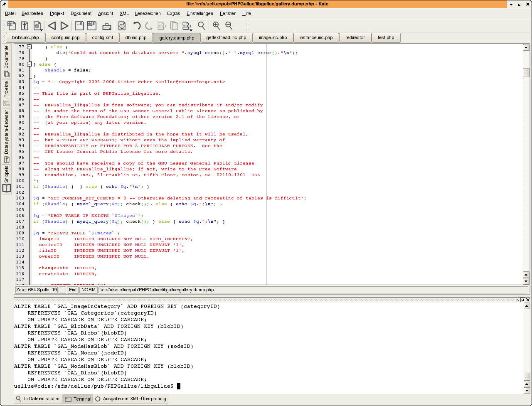Viewport: 532px width, 406px height.
Task: Zoom in on the editor text
Action: pos(216,26)
